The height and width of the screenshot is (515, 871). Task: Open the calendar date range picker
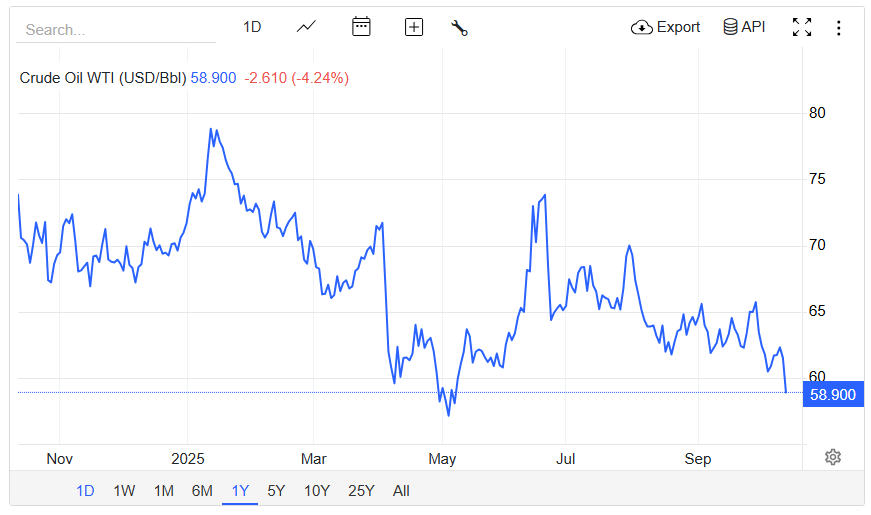tap(361, 27)
